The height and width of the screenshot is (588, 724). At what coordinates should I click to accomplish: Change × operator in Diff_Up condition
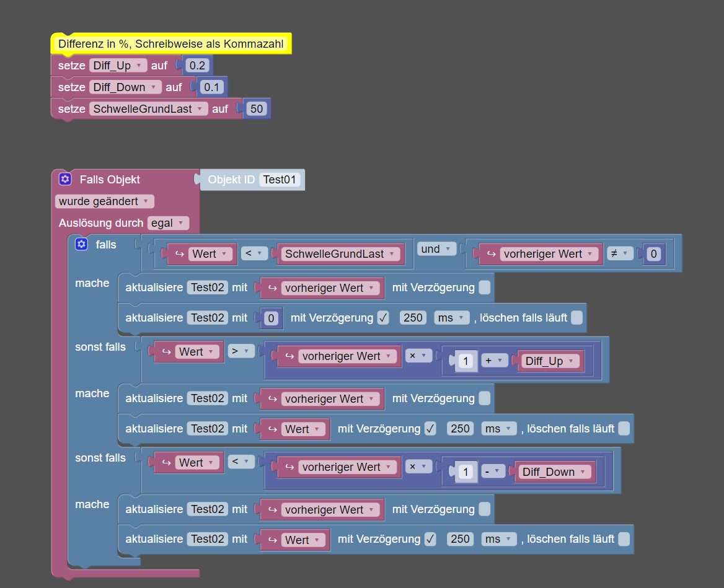tap(418, 356)
